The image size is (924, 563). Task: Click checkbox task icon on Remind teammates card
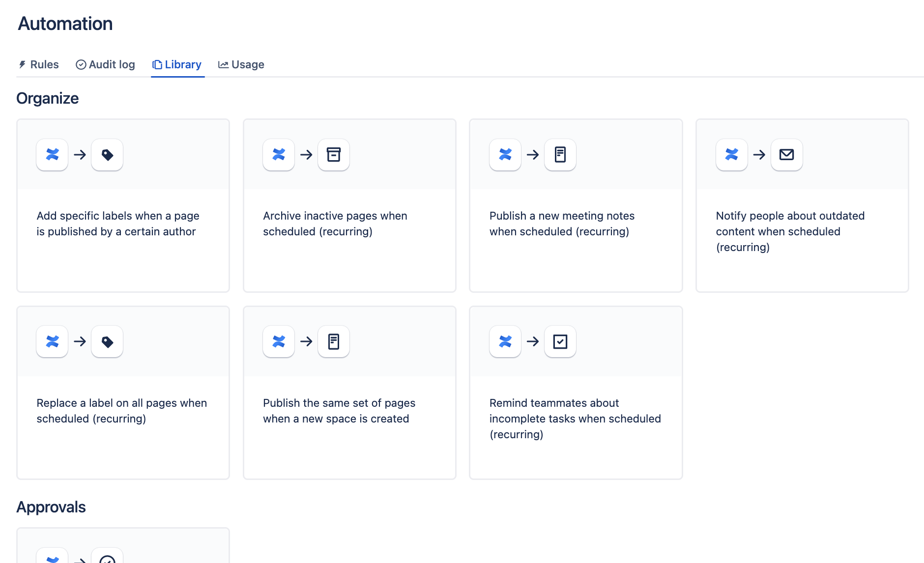point(560,341)
